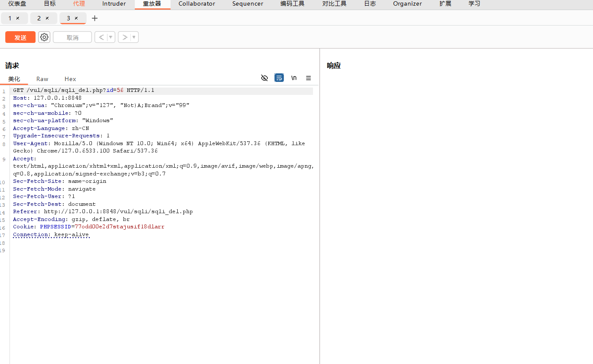The height and width of the screenshot is (364, 593).
Task: Switch to the Hex request view
Action: (x=70, y=79)
